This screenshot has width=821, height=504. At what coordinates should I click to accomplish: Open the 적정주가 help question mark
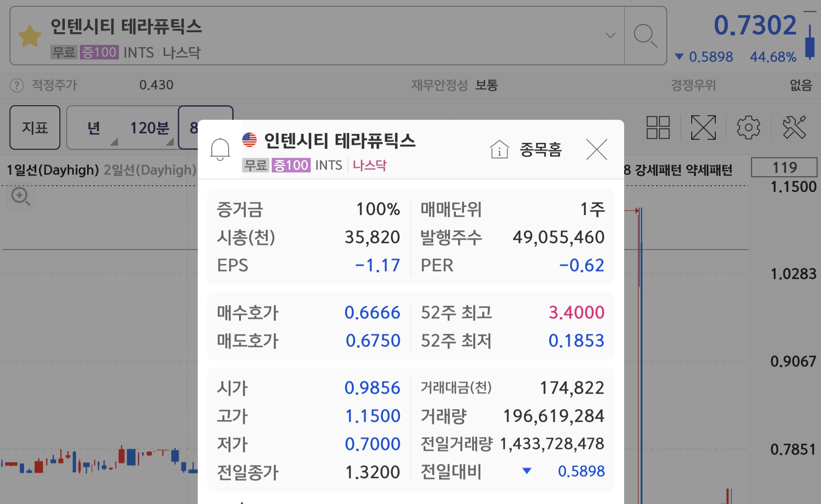click(17, 85)
